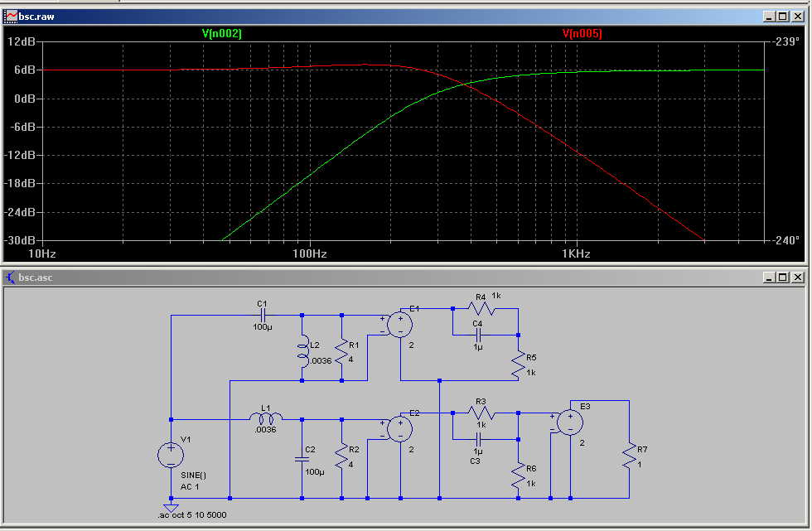
Task: Click the .0036 value of L1
Action: [x=265, y=430]
